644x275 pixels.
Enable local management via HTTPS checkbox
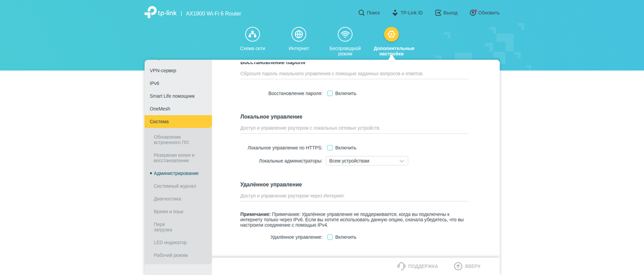click(x=330, y=148)
